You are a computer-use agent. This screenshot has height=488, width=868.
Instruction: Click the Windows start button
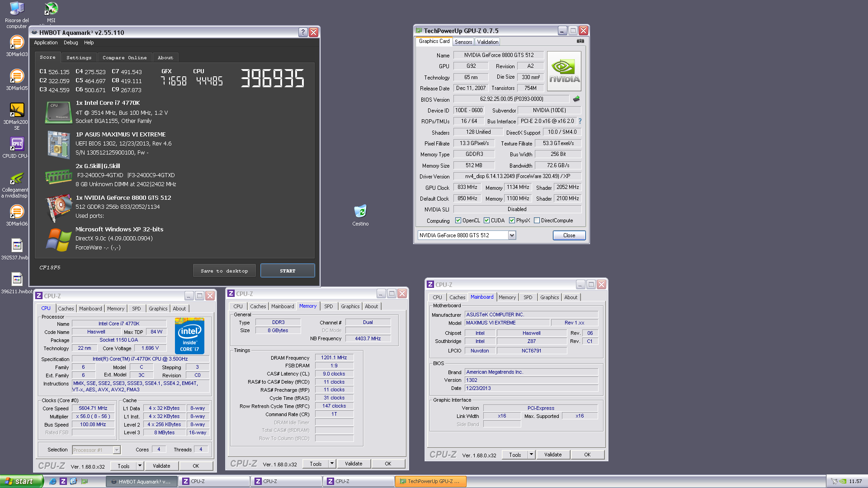click(21, 481)
